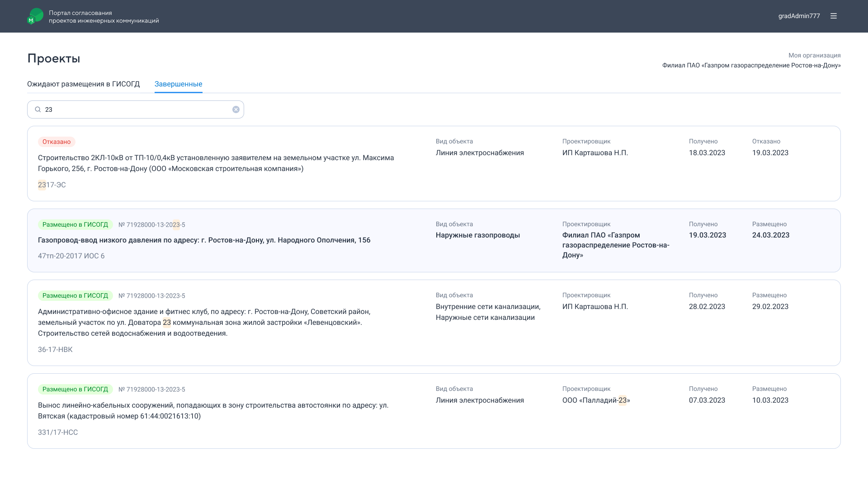This screenshot has width=868, height=485.
Task: Click Размещено в ГИСОГД badge on Административно-офисное card
Action: pyautogui.click(x=75, y=296)
